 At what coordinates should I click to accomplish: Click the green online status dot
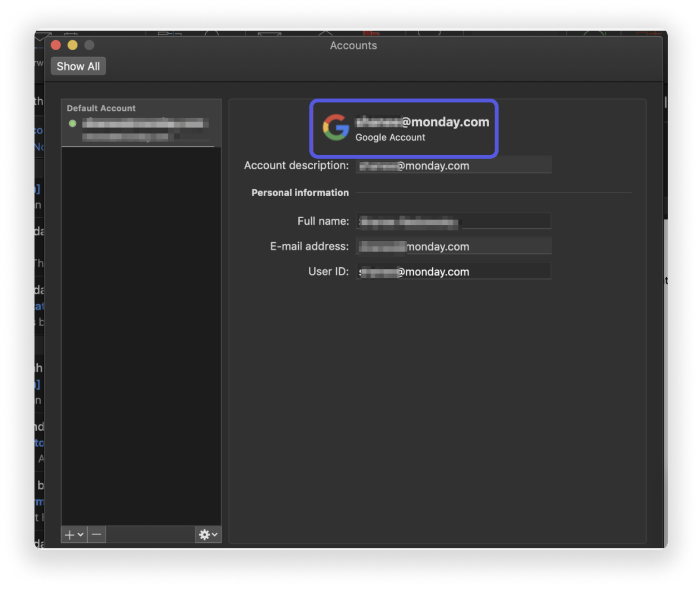click(72, 123)
